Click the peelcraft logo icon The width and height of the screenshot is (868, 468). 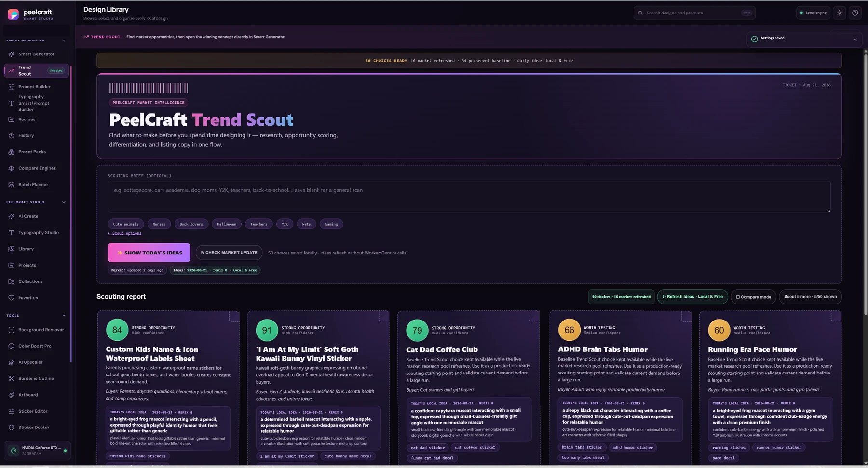tap(14, 14)
